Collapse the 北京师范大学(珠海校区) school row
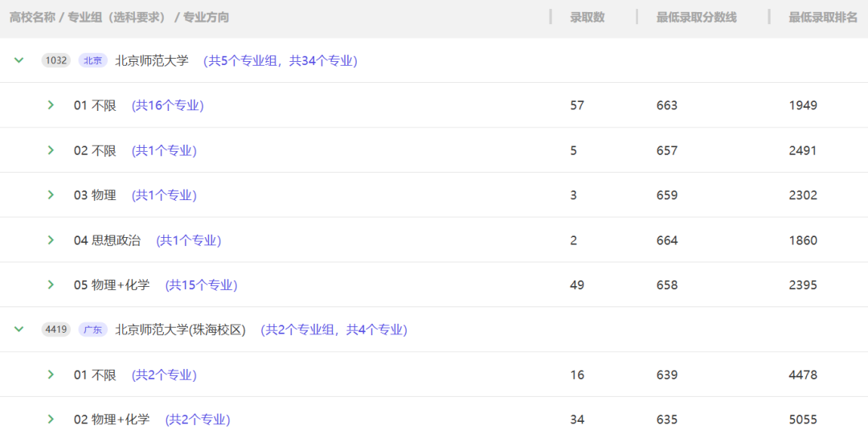 [x=19, y=329]
